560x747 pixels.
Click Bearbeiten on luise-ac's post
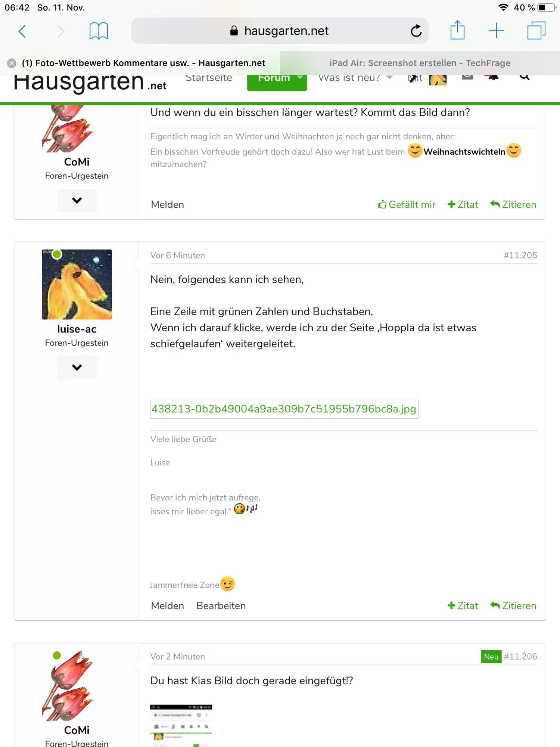[x=221, y=606]
